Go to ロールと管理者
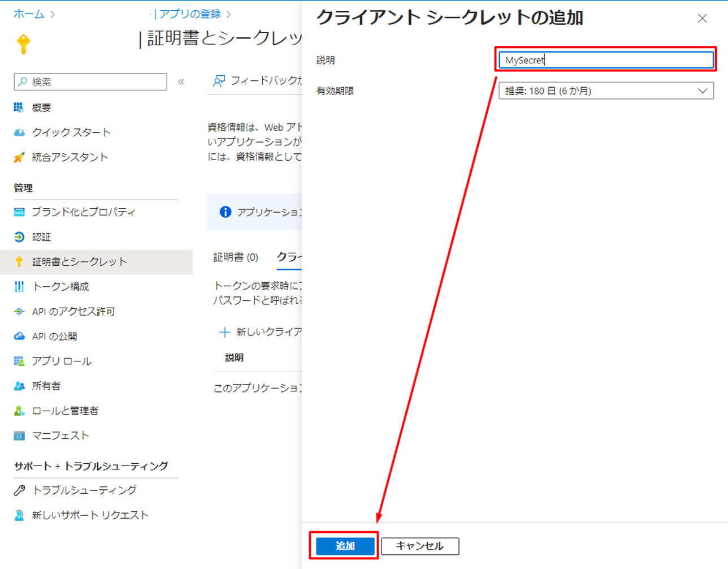This screenshot has width=728, height=569. 65,411
